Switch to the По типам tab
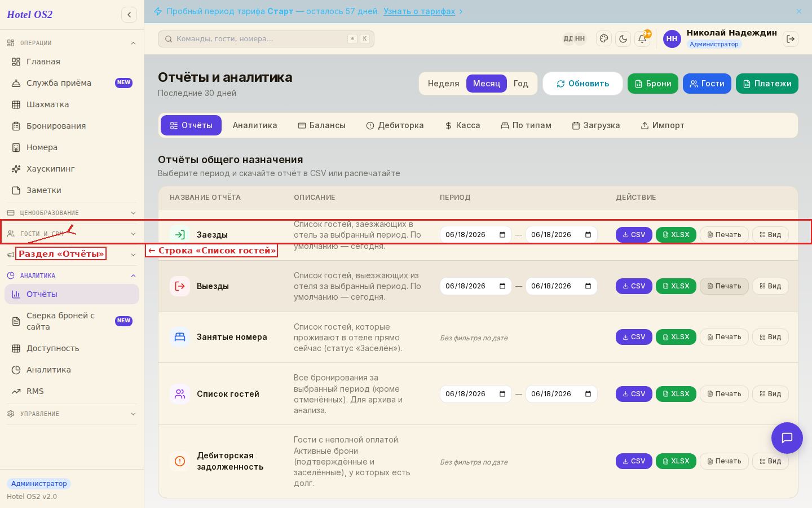This screenshot has width=812, height=508. click(x=526, y=125)
